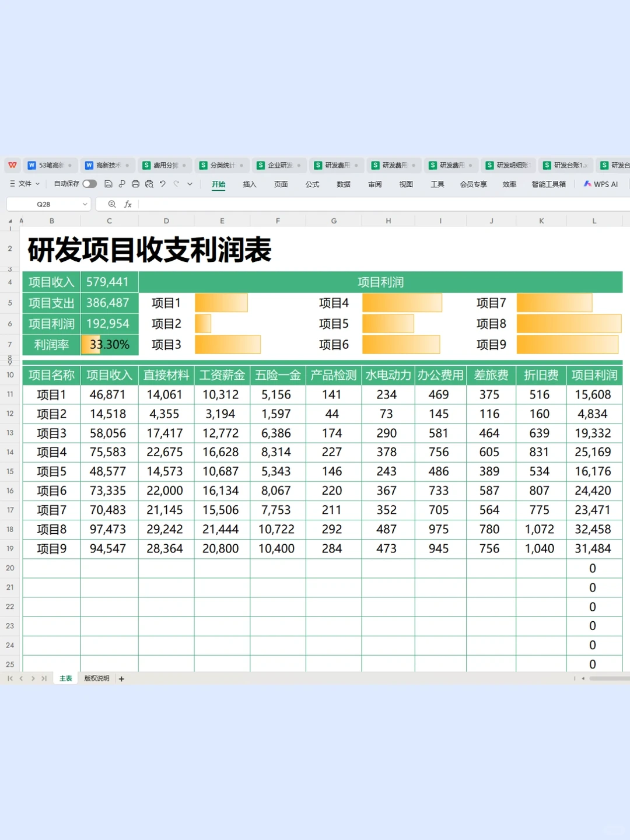Click the Undo icon
The image size is (630, 840).
(163, 184)
